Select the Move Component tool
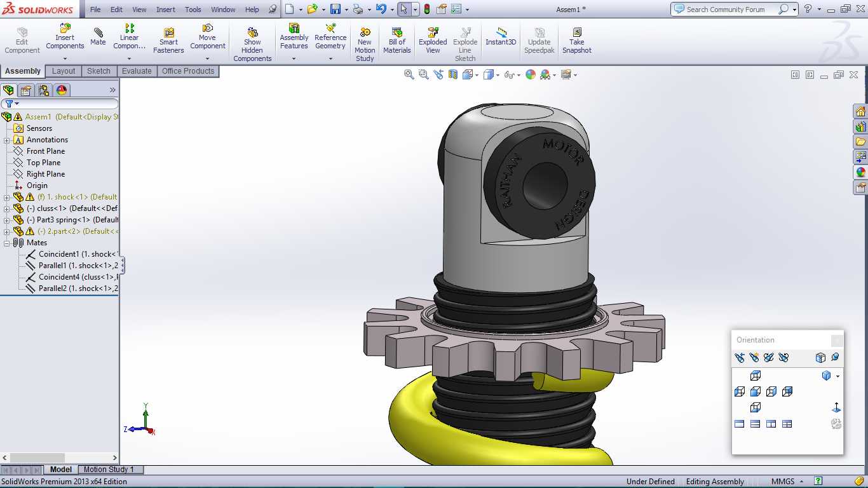 207,36
